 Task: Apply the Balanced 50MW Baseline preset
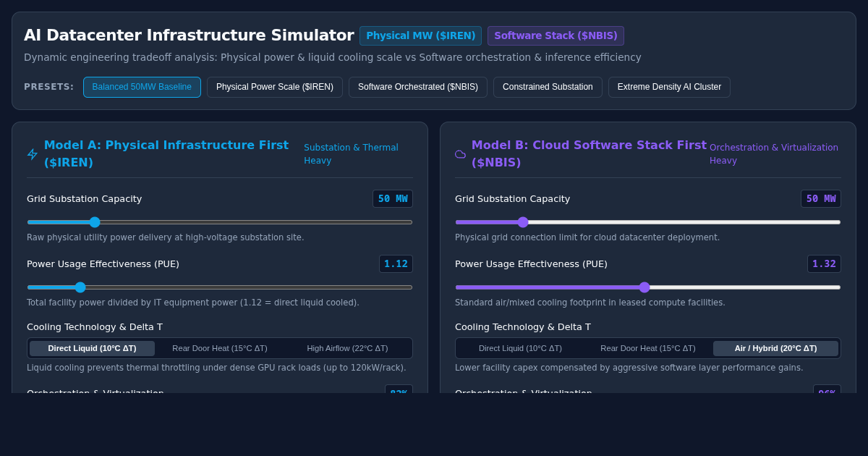142,87
